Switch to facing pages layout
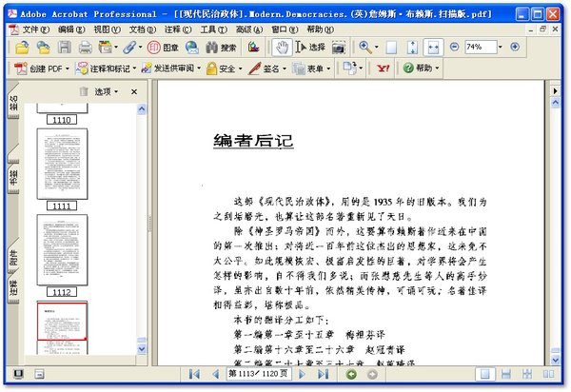The height and width of the screenshot is (392, 571). point(548,374)
